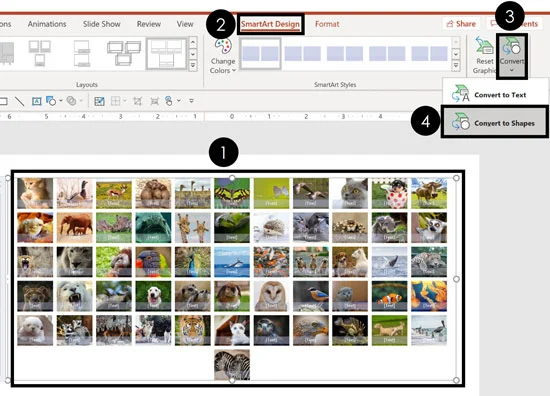Select the Text Box tool
Screen dimensions: 550x396
(36, 101)
